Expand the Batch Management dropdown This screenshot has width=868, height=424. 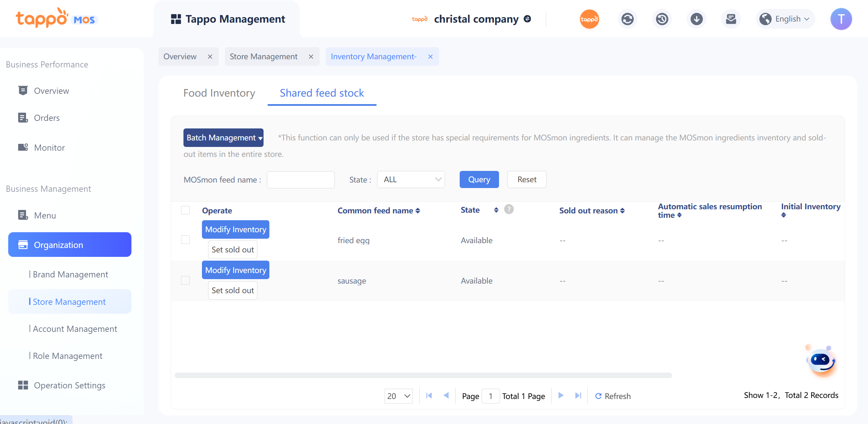(x=223, y=138)
